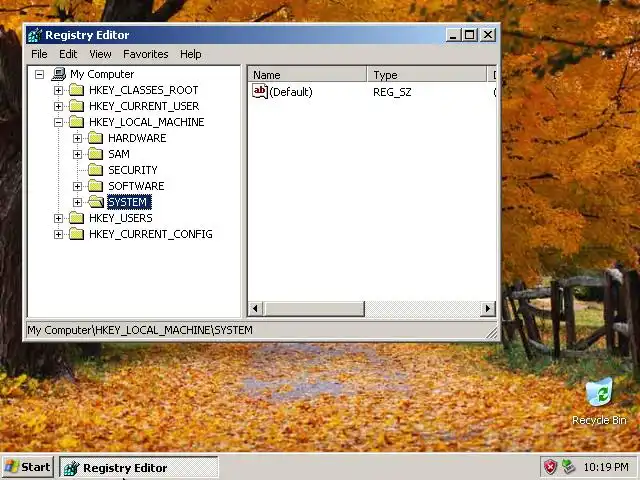
Task: Click the red security shield tray icon
Action: coord(550,467)
